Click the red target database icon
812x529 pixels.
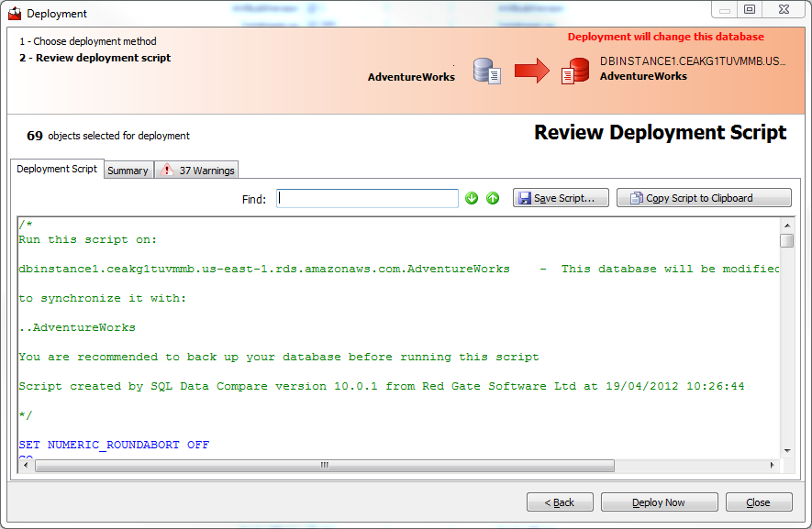coord(575,71)
